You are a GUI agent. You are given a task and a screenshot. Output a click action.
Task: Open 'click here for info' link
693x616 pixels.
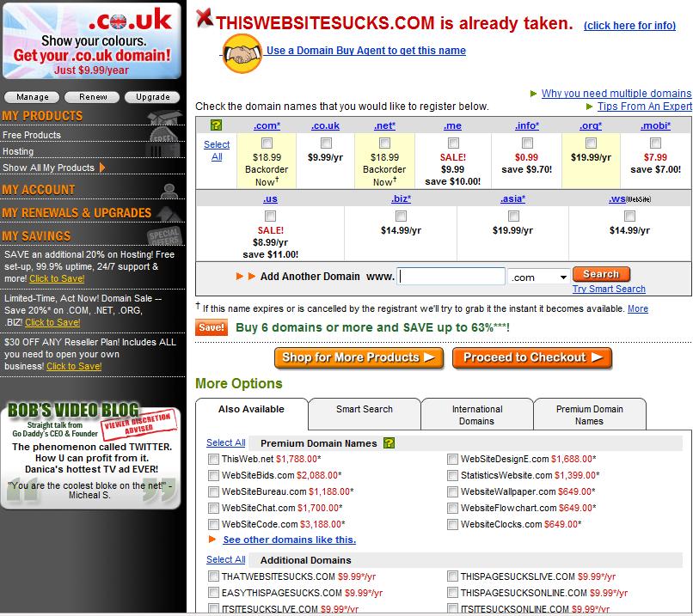tap(629, 26)
